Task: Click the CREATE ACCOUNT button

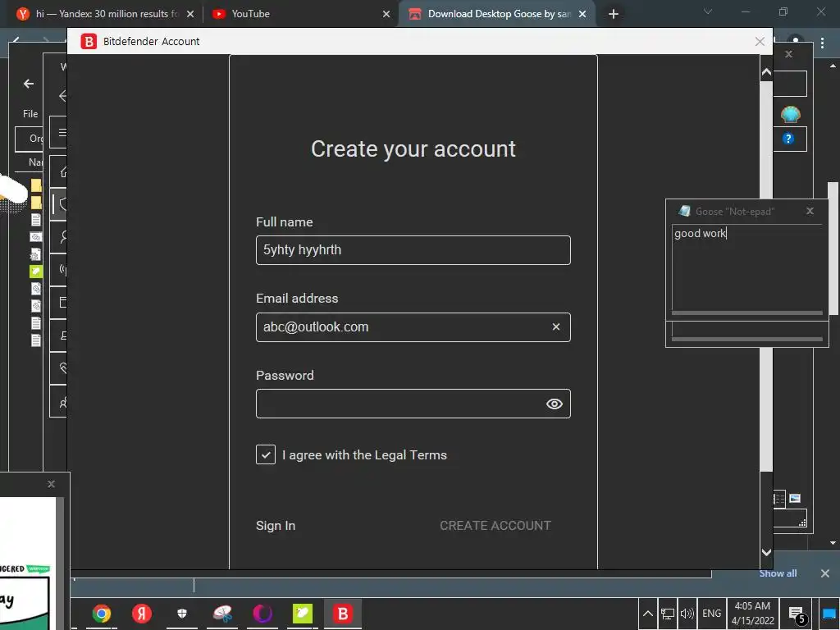Action: tap(495, 526)
